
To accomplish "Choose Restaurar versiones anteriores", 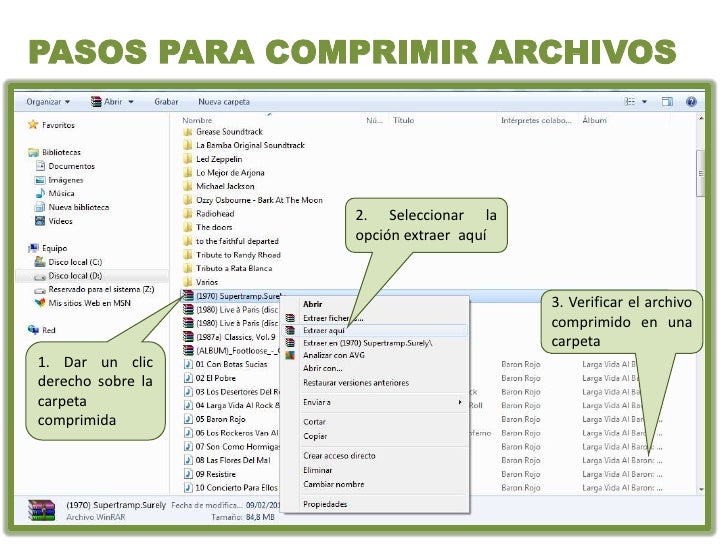I will (356, 383).
